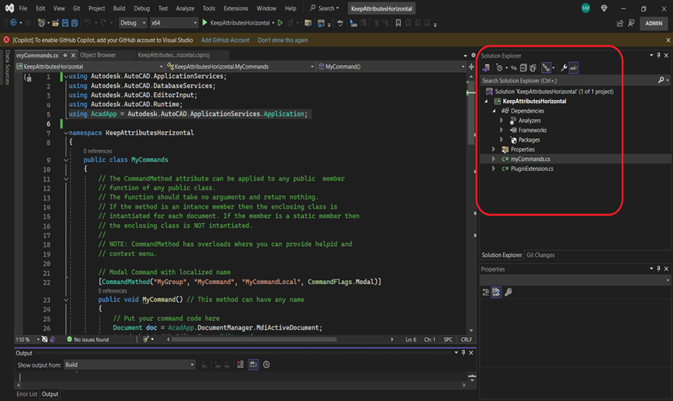Click the No issues found status
The height and width of the screenshot is (401, 673).
point(88,339)
